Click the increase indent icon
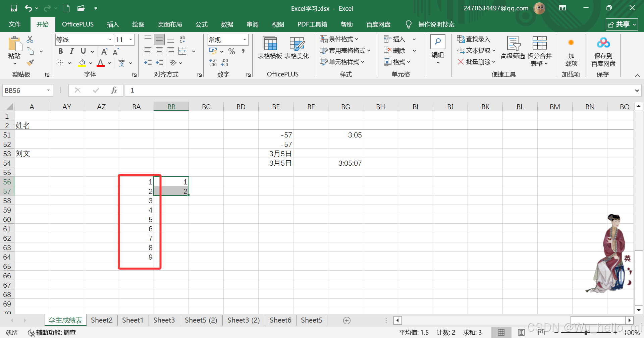 point(159,63)
